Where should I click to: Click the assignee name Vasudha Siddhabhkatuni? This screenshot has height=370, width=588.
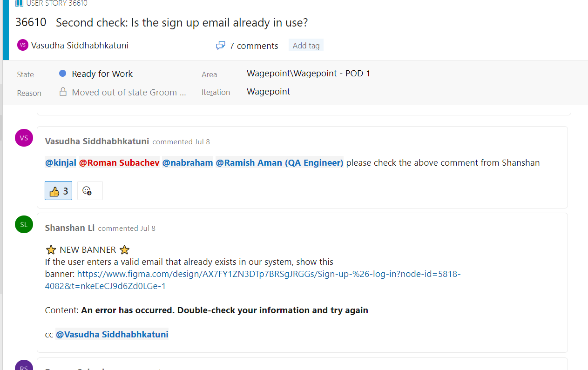(x=80, y=45)
